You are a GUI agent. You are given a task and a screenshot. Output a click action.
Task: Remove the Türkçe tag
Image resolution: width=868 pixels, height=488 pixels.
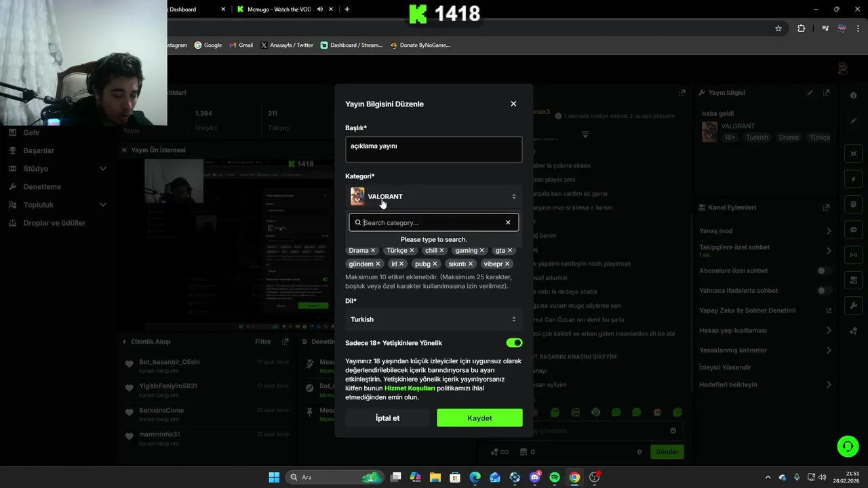[412, 250]
